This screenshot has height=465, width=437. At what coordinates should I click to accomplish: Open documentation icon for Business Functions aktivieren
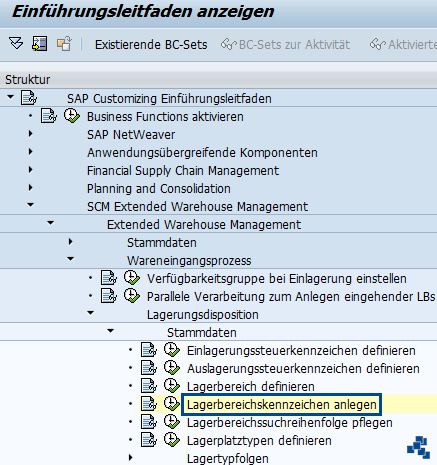point(49,116)
